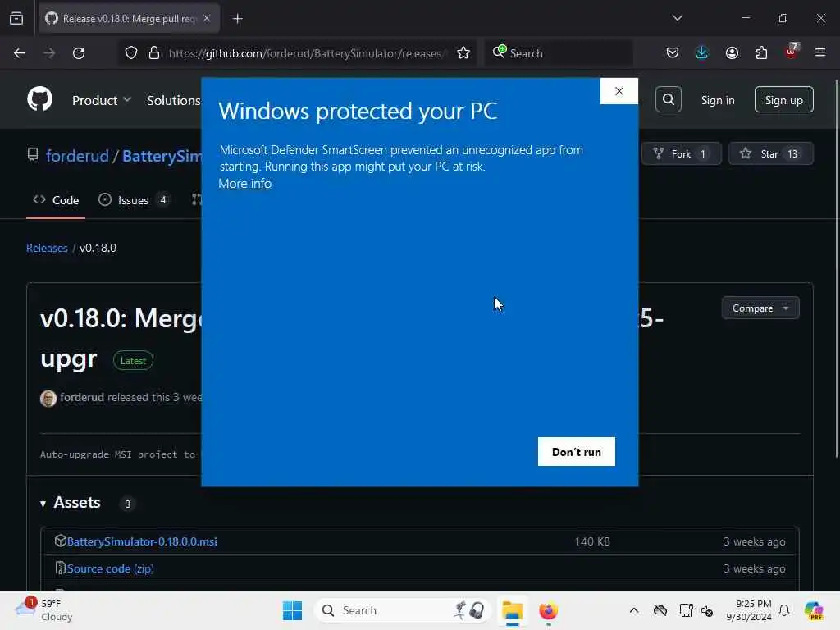Open the forderud owner link
840x630 pixels.
pyautogui.click(x=77, y=156)
